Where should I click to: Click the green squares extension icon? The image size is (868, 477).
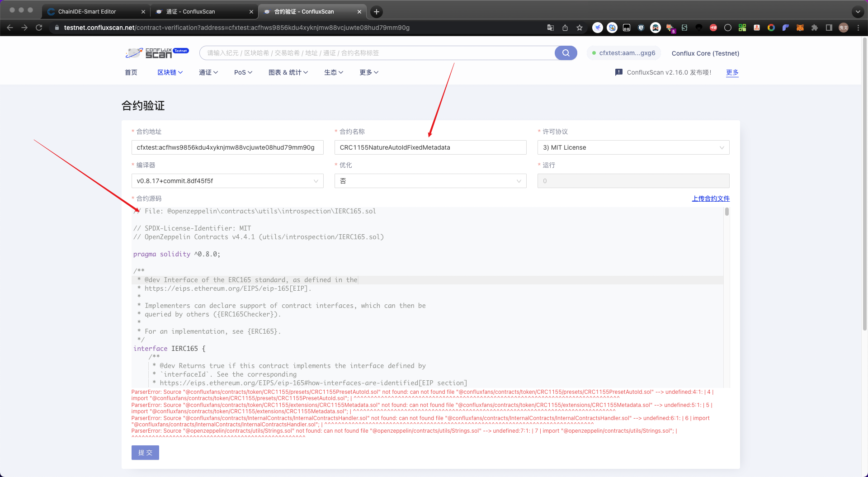(742, 28)
